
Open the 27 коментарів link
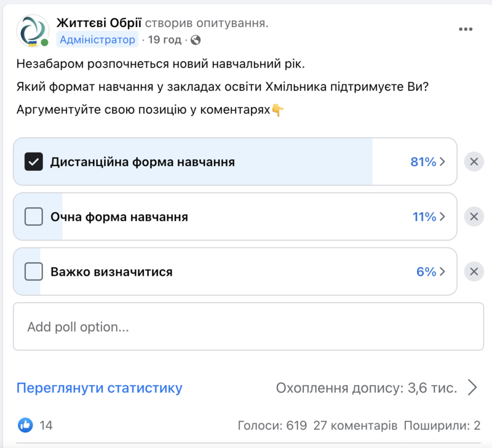click(x=355, y=425)
